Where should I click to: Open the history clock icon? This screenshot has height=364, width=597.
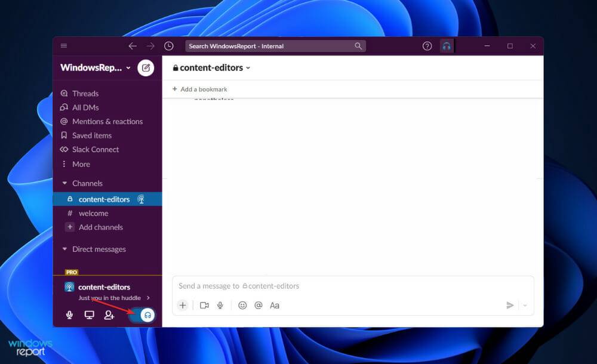169,46
